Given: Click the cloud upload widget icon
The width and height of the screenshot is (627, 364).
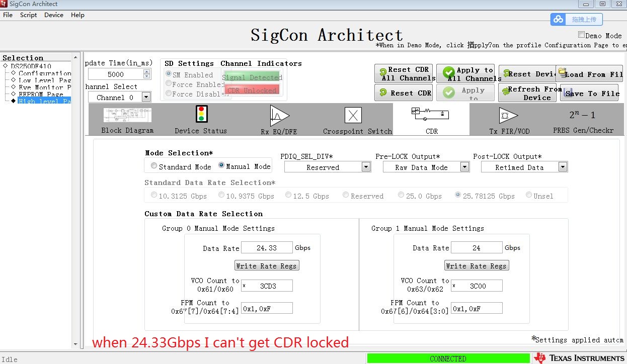Looking at the screenshot, I should tap(558, 20).
